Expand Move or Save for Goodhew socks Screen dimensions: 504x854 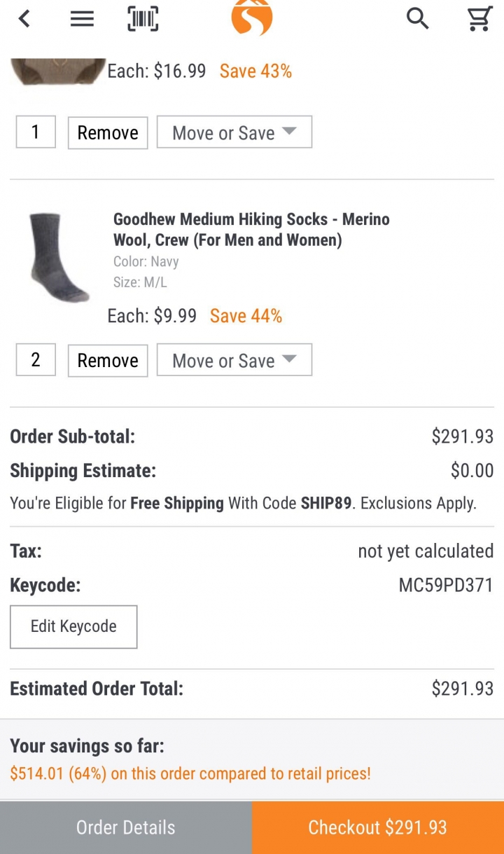234,360
